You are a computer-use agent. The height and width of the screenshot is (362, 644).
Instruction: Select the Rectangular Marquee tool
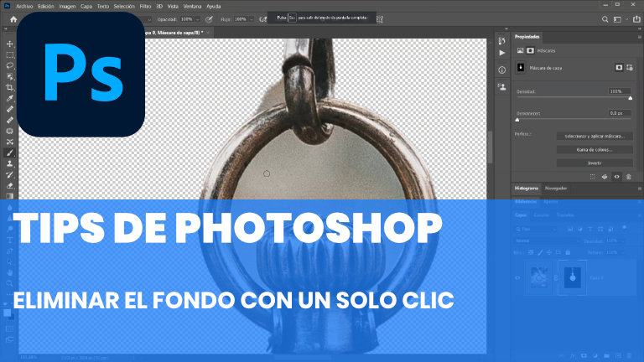pyautogui.click(x=10, y=55)
